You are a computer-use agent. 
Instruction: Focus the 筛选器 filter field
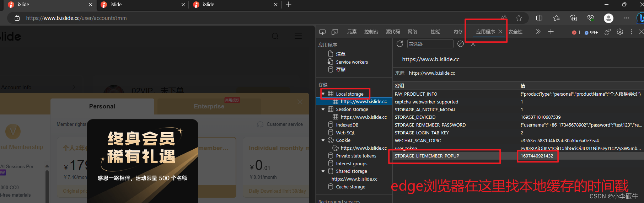point(430,44)
